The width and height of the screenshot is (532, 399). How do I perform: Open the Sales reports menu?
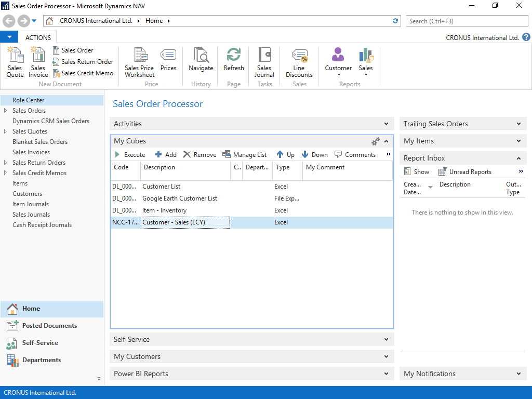coord(366,62)
